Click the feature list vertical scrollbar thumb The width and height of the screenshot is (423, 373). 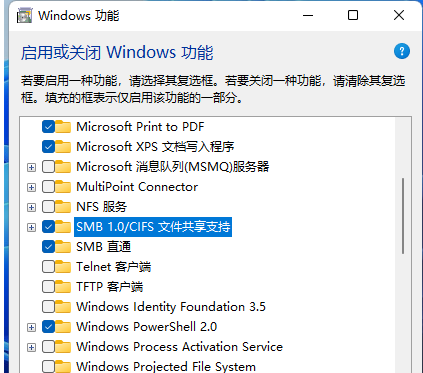[x=403, y=216]
